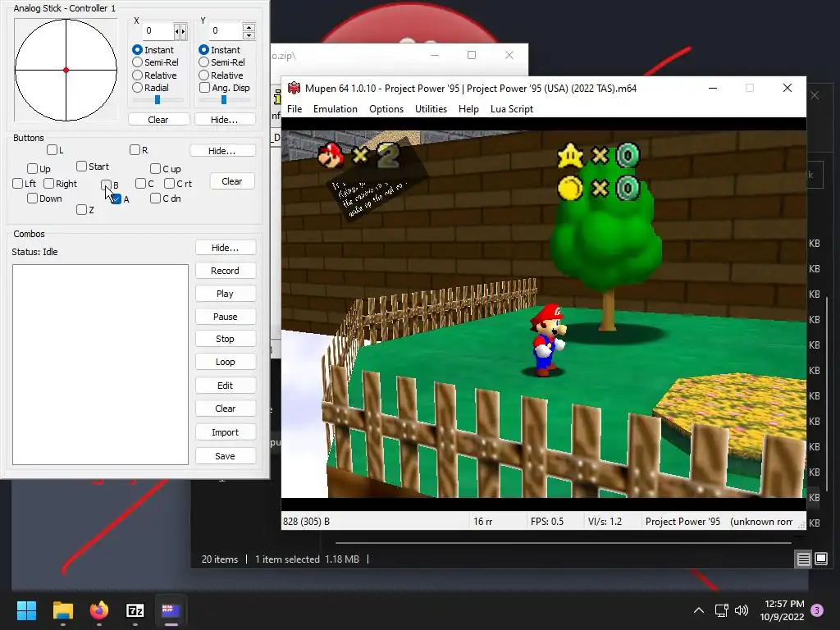The width and height of the screenshot is (840, 630).
Task: Click the Mupen 64 window title icon
Action: [x=294, y=89]
